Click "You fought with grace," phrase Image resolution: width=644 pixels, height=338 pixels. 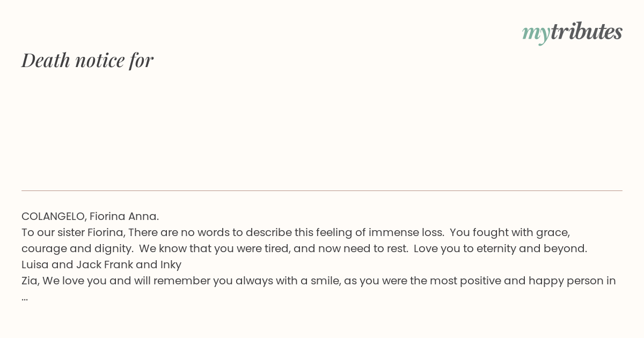(x=509, y=232)
